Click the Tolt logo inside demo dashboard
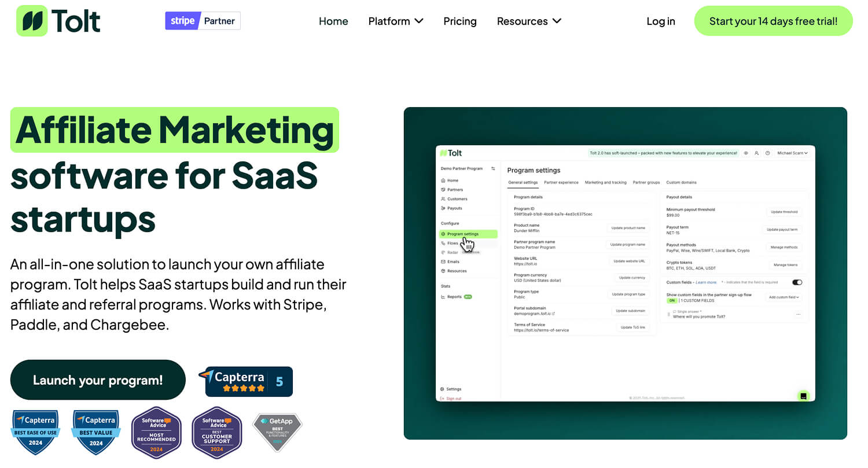Image resolution: width=868 pixels, height=468 pixels. (451, 153)
